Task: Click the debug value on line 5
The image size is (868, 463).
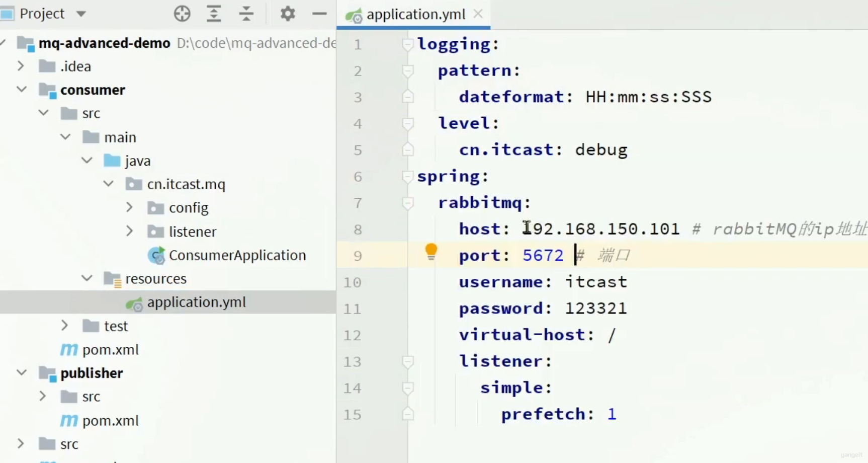Action: pos(601,150)
